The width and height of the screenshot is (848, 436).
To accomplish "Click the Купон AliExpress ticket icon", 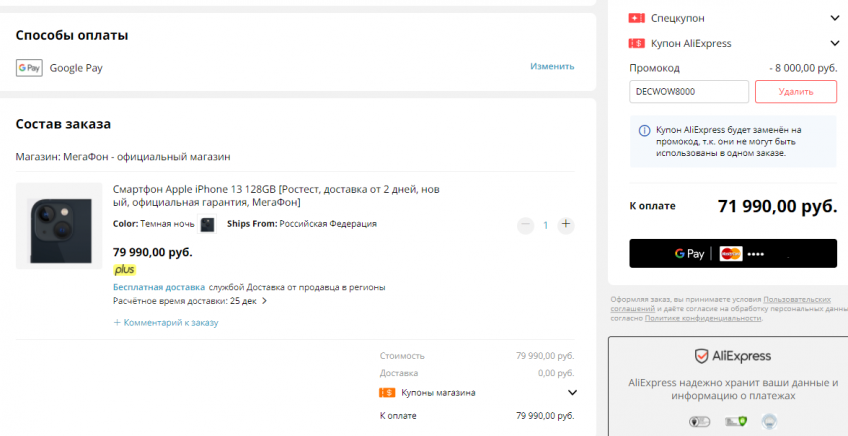I will tap(637, 43).
